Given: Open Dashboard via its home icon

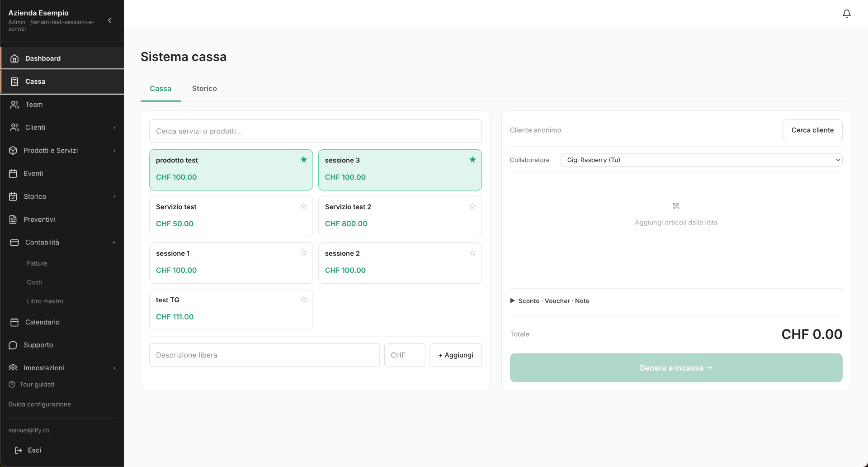Looking at the screenshot, I should pos(14,58).
